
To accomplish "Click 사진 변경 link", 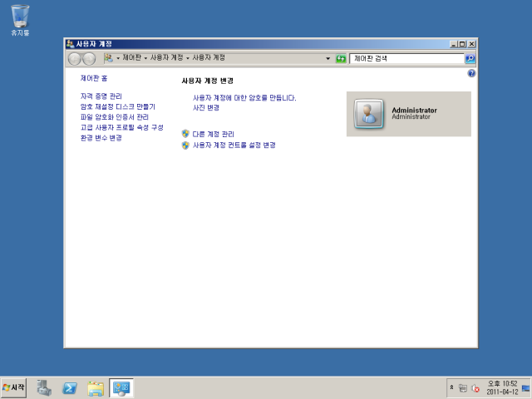I will click(x=206, y=108).
